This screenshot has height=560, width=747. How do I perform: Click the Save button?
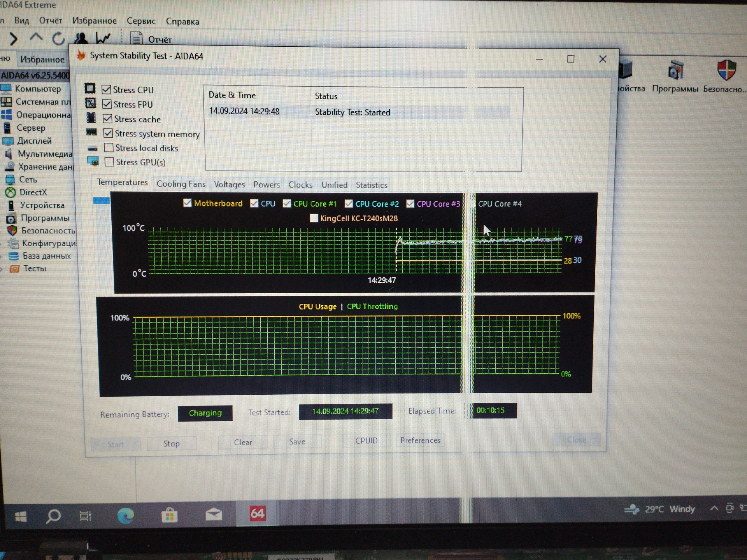pyautogui.click(x=297, y=441)
